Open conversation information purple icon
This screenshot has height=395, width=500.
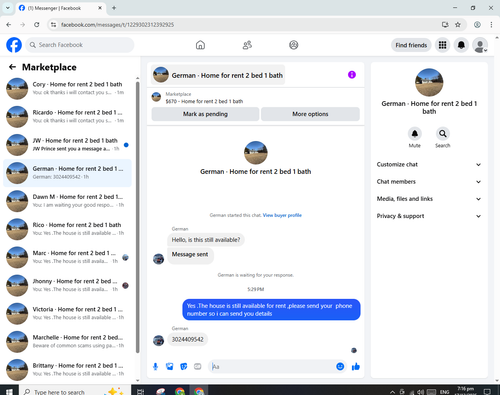[352, 75]
